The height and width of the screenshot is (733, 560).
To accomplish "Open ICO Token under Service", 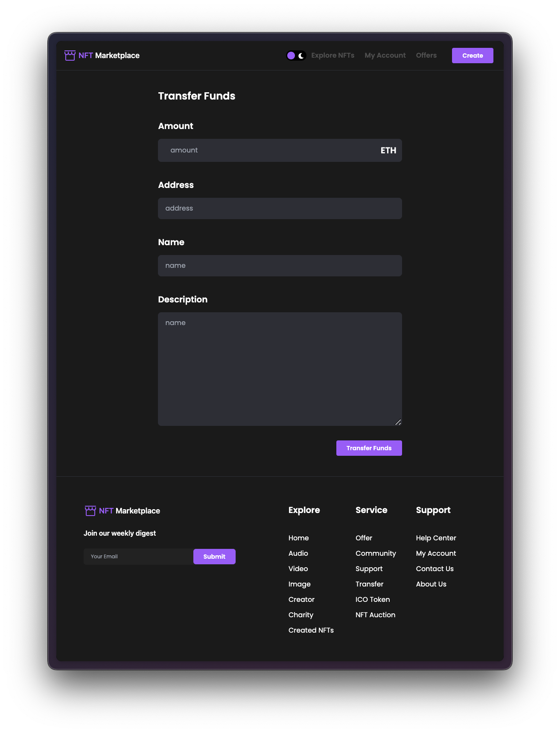I will pos(373,599).
